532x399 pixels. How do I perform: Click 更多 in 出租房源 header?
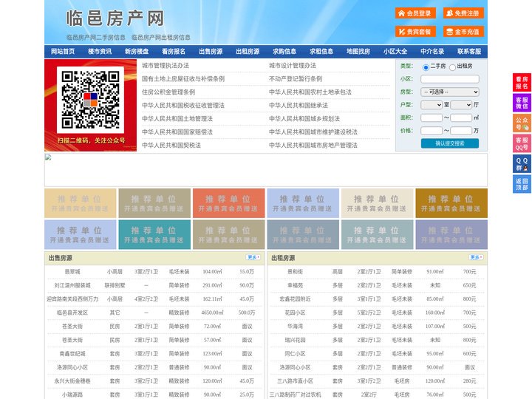coord(476,258)
